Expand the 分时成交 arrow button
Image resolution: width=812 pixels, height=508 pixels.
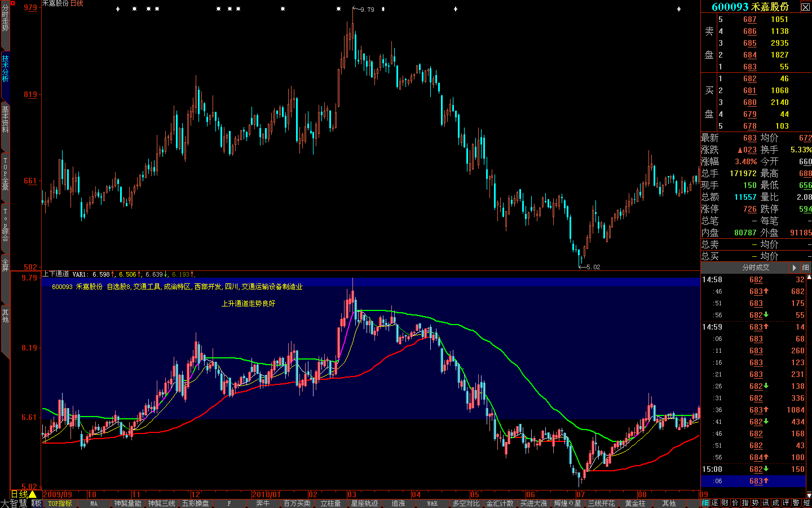click(x=794, y=268)
